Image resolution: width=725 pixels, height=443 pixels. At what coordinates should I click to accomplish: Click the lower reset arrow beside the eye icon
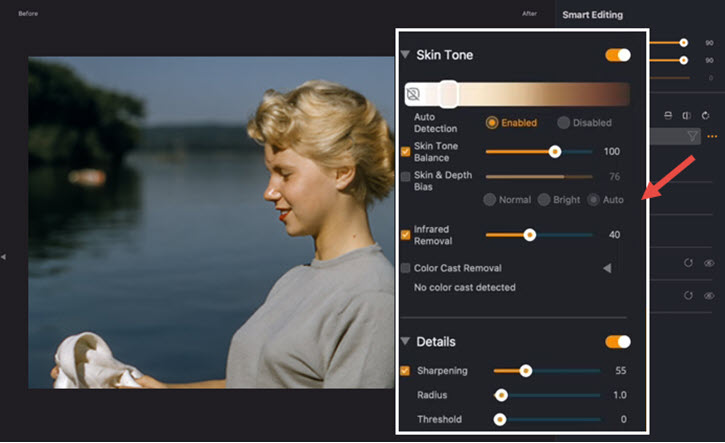click(688, 295)
